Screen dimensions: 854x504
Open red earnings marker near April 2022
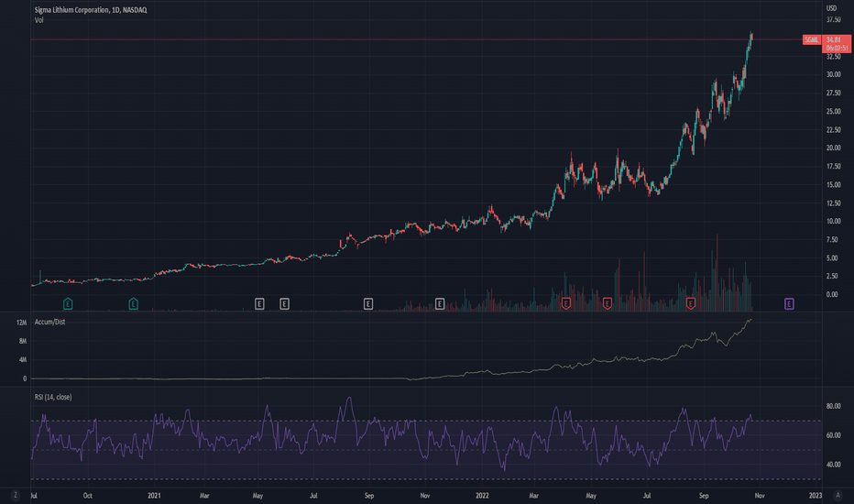click(x=566, y=303)
